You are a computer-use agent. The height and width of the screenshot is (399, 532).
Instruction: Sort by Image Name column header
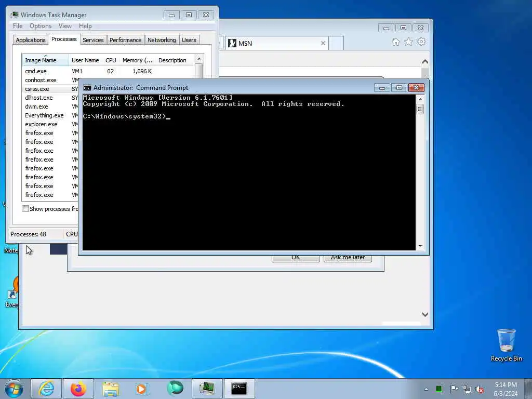coord(46,60)
